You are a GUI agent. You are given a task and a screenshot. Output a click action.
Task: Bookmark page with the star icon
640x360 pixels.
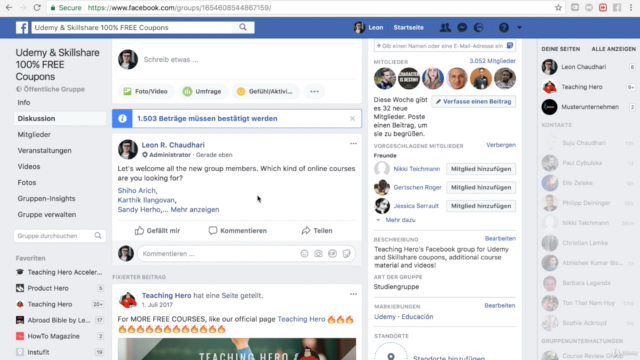[x=558, y=8]
